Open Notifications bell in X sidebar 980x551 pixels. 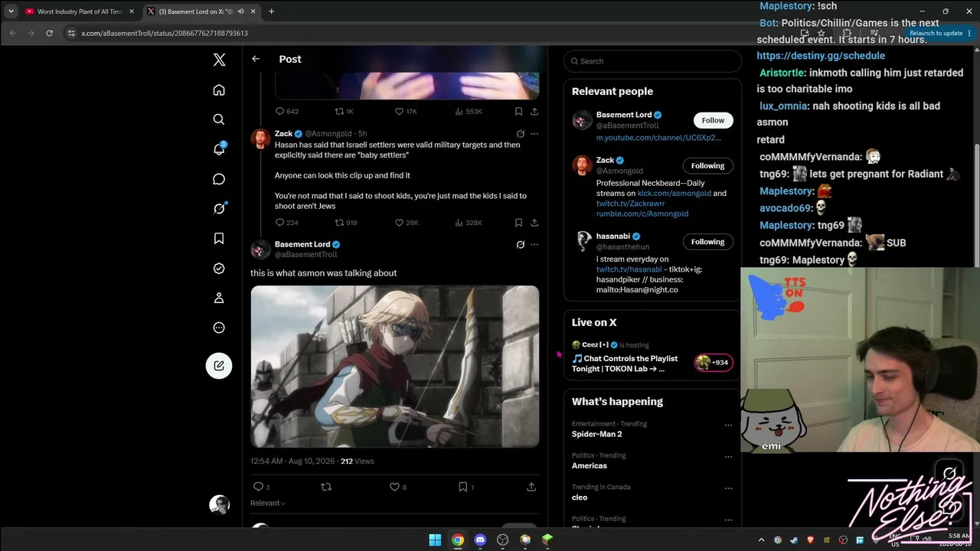click(x=219, y=149)
